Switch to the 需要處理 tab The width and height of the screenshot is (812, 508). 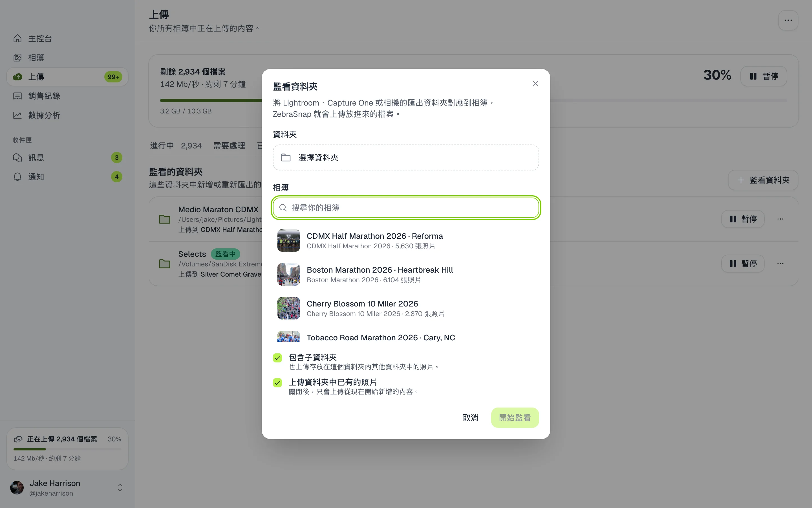[229, 146]
